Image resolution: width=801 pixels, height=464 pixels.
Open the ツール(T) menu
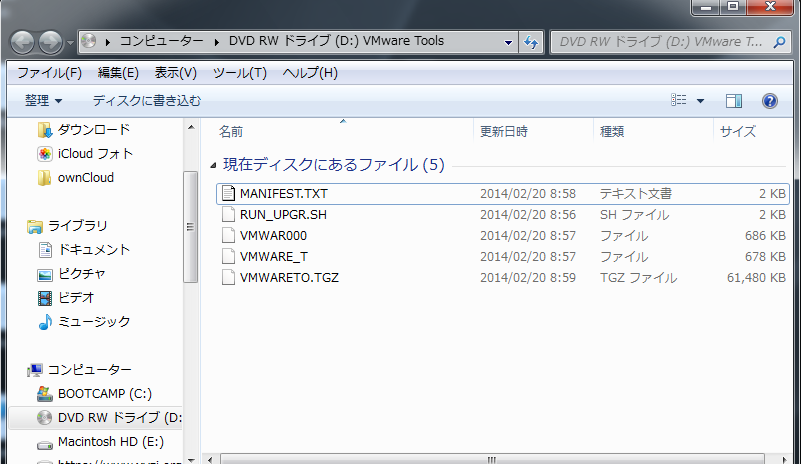coord(240,73)
